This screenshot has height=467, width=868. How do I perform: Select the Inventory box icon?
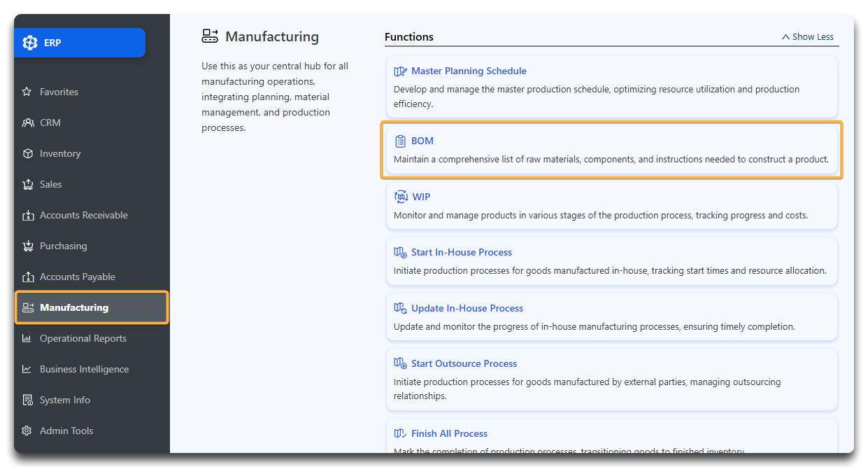27,153
